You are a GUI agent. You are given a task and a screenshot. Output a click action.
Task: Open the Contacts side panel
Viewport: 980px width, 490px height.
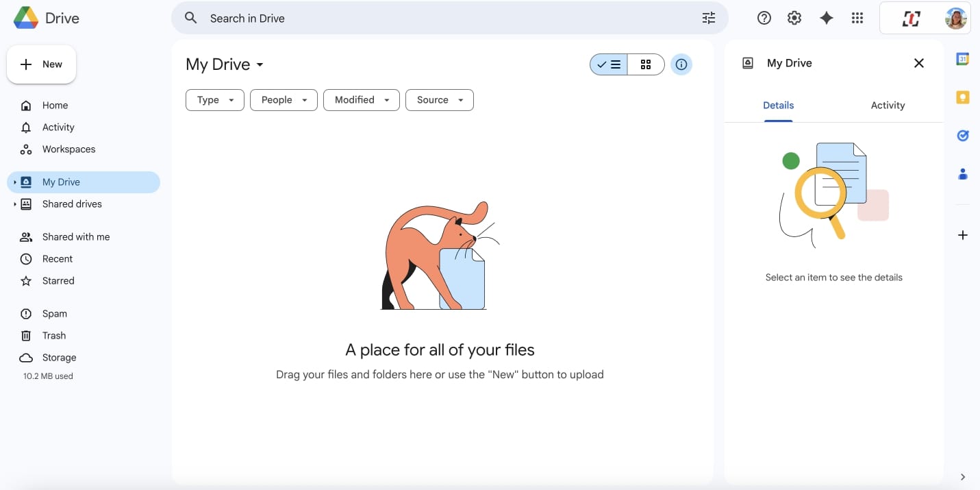point(963,173)
